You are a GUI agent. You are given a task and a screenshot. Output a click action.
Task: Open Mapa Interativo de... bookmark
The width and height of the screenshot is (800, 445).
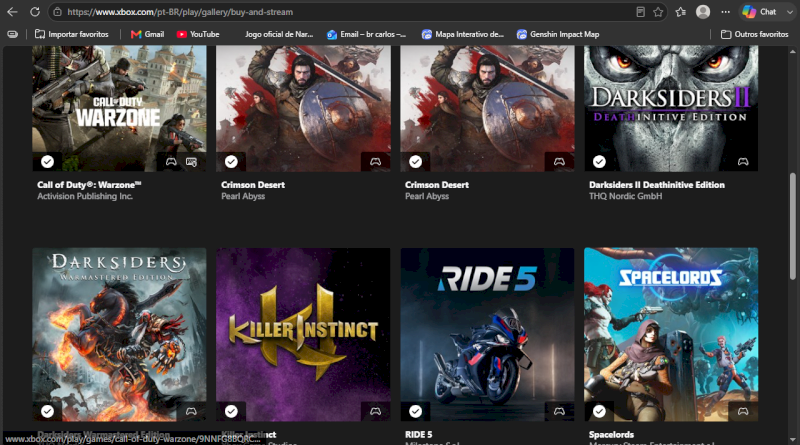(463, 34)
